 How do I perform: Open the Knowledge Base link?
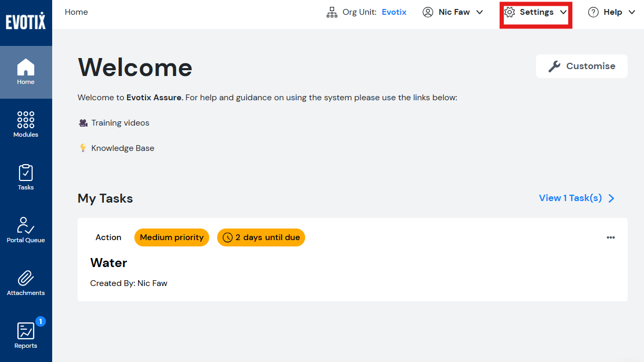(123, 148)
